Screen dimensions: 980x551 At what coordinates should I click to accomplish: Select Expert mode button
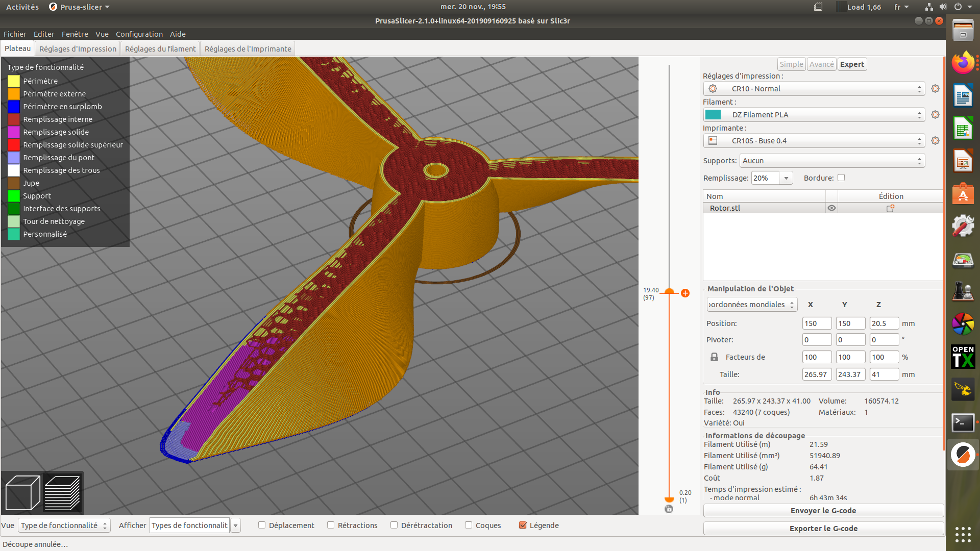tap(852, 64)
